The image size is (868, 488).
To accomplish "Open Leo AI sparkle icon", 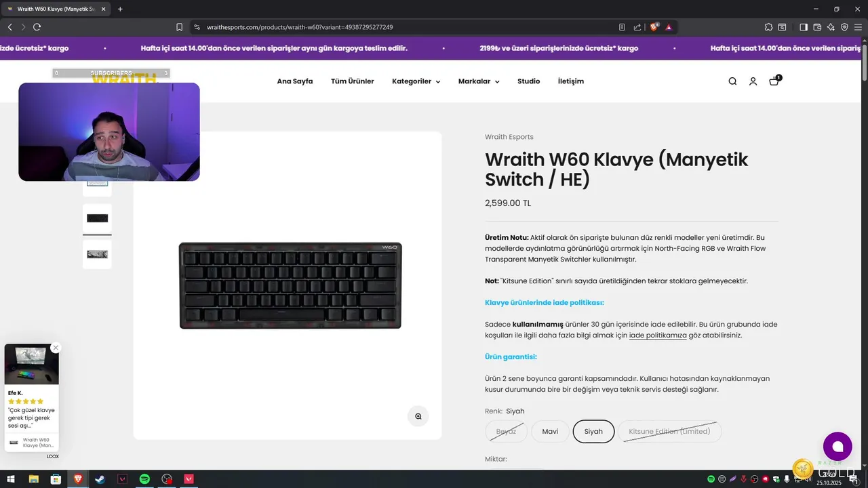I will (x=831, y=27).
